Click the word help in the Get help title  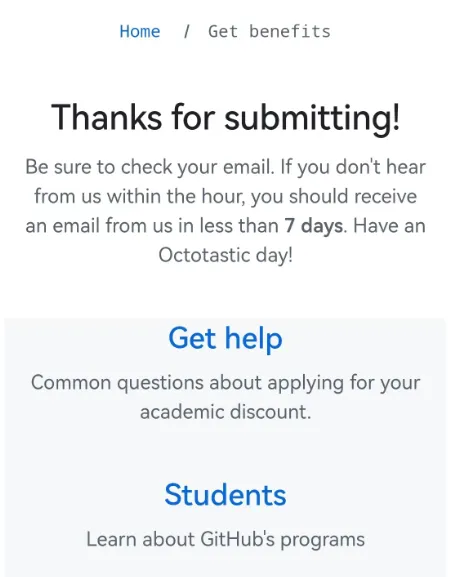[x=254, y=338]
